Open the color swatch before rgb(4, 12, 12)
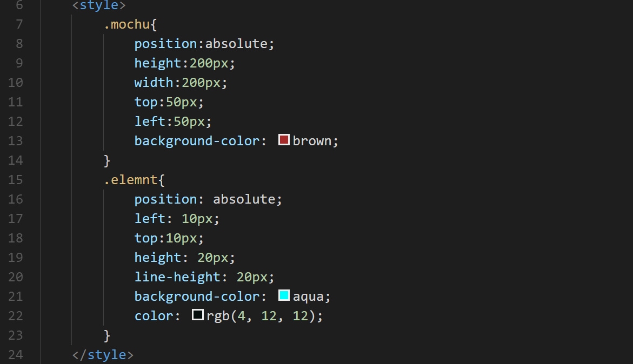633x364 pixels. click(x=198, y=315)
